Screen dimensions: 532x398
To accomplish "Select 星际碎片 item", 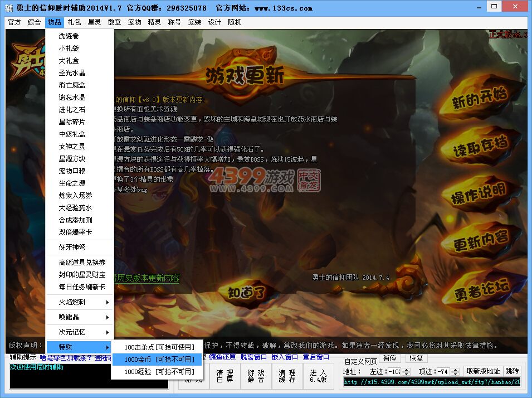I will (x=80, y=122).
